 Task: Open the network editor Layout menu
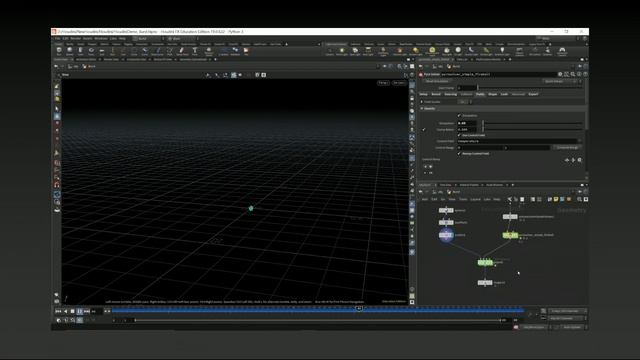pyautogui.click(x=476, y=199)
